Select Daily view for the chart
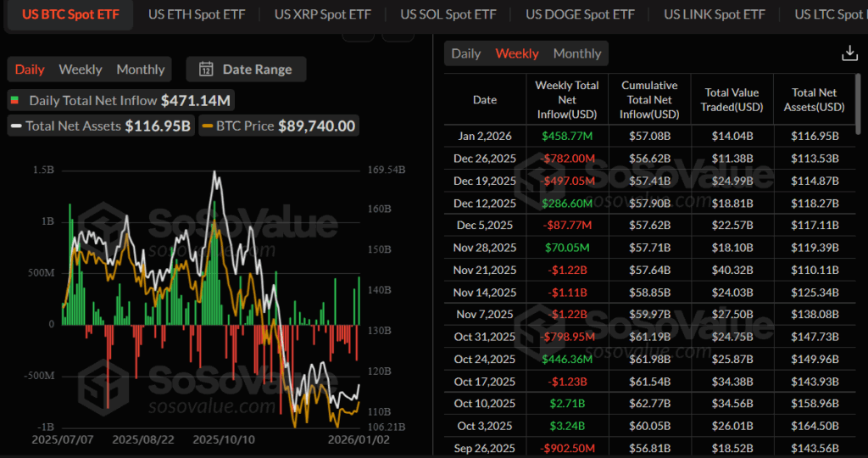 click(x=30, y=70)
